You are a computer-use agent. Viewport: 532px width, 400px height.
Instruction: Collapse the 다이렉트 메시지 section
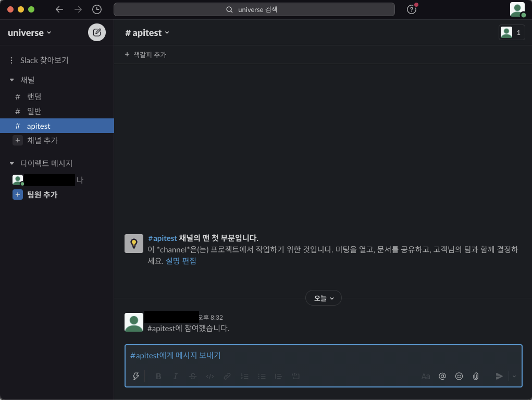tap(12, 163)
